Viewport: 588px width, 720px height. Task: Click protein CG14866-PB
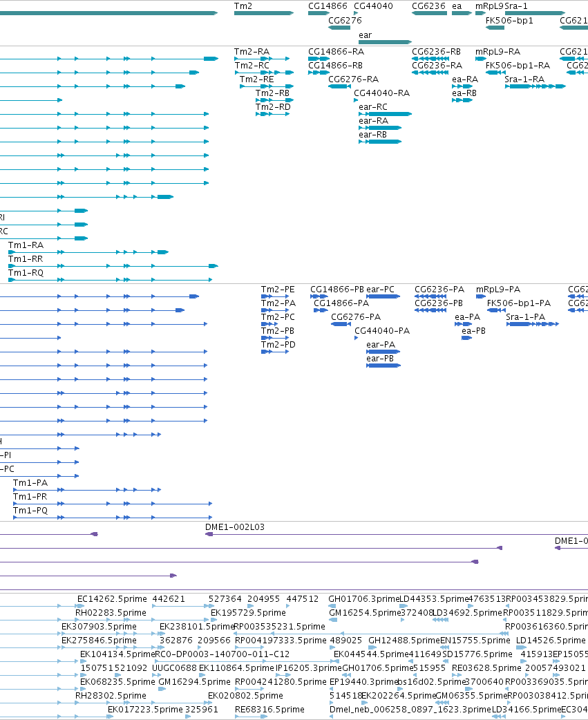319,296
